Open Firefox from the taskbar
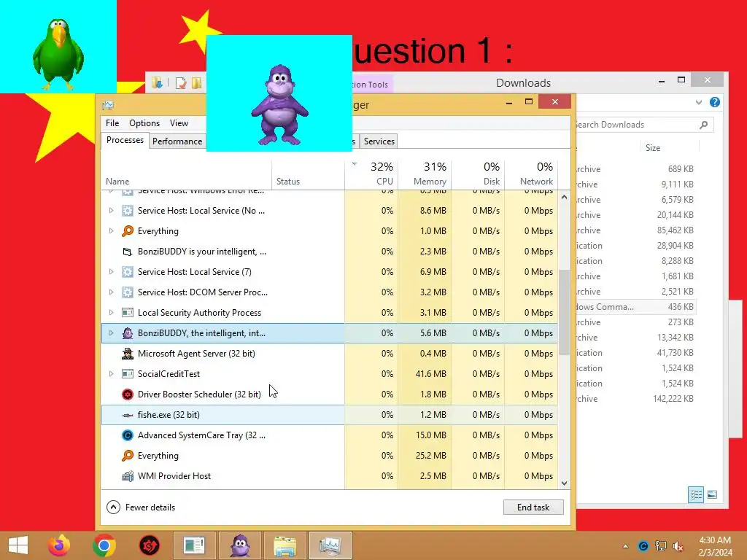Image resolution: width=747 pixels, height=560 pixels. click(59, 545)
